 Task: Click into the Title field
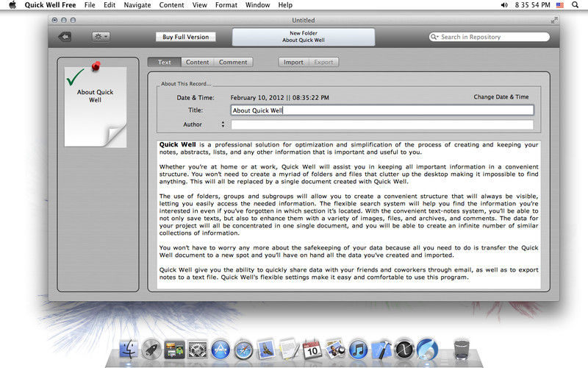[382, 110]
